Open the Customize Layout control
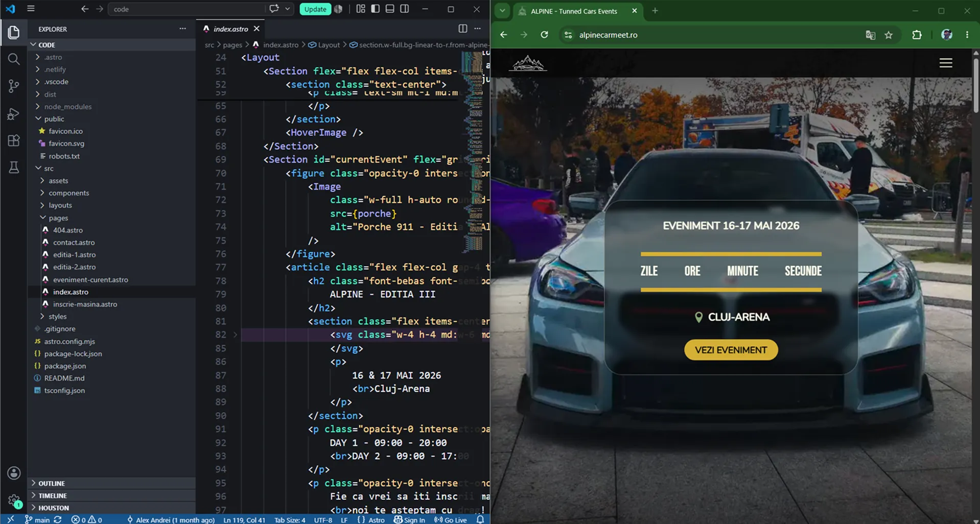980x524 pixels. 361,9
